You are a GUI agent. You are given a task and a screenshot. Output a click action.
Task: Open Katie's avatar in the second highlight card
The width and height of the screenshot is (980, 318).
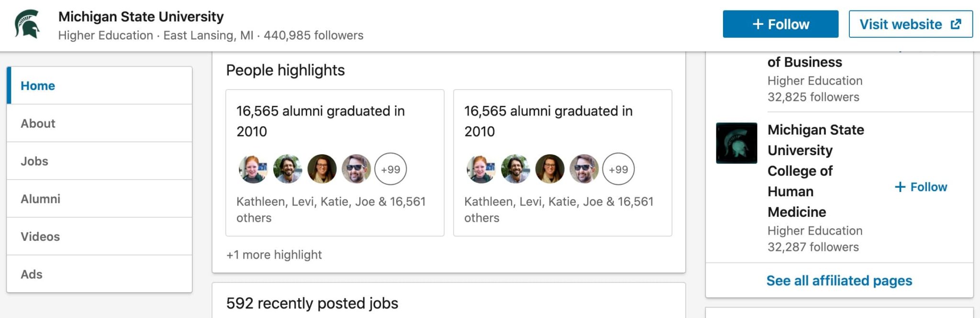point(550,169)
